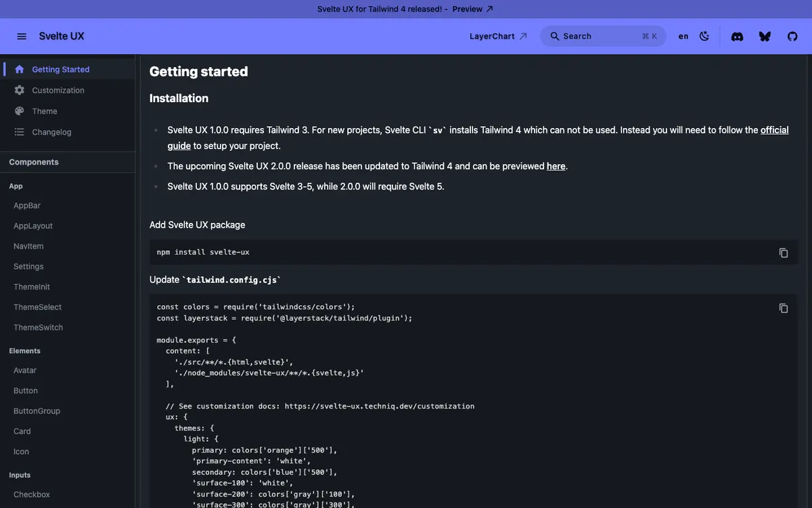The width and height of the screenshot is (812, 508).
Task: Click the Customization gear icon
Action: [19, 90]
